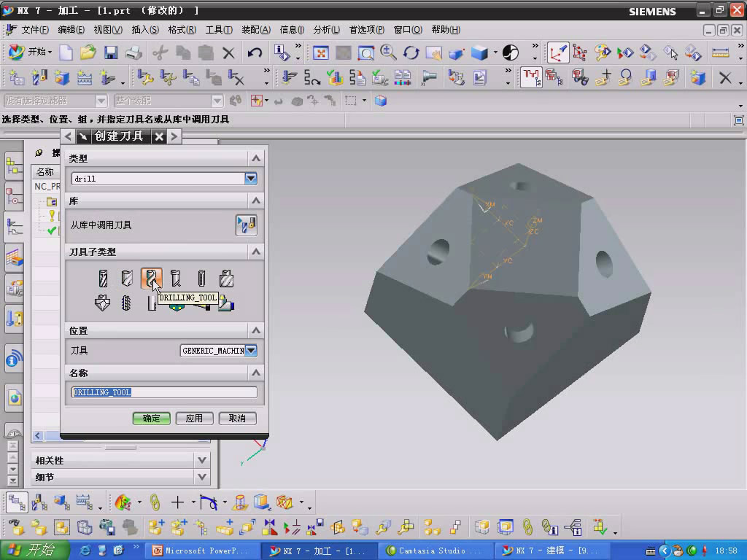Open the 编辑(E) menu
The height and width of the screenshot is (560, 747).
pyautogui.click(x=71, y=29)
